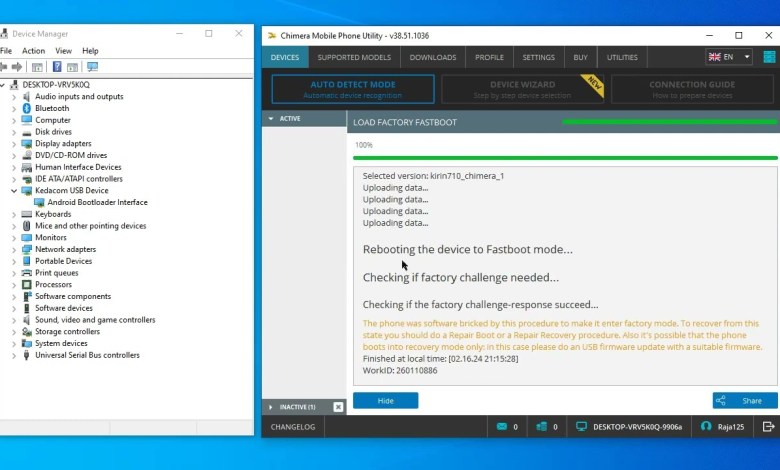Click the Universal Serial Bus controllers icon
Image resolution: width=780 pixels, height=470 pixels.
[27, 355]
